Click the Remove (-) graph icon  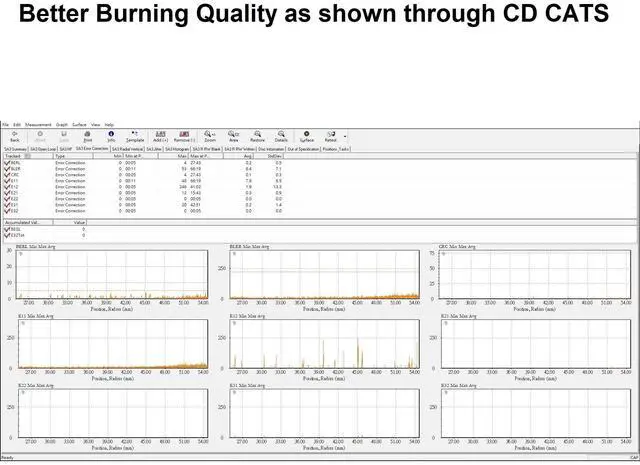184,136
